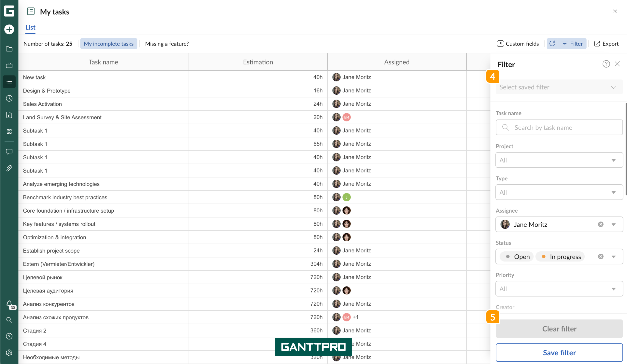The image size is (627, 364).
Task: Click Jane Moritz avatar in New task row
Action: coord(336,77)
